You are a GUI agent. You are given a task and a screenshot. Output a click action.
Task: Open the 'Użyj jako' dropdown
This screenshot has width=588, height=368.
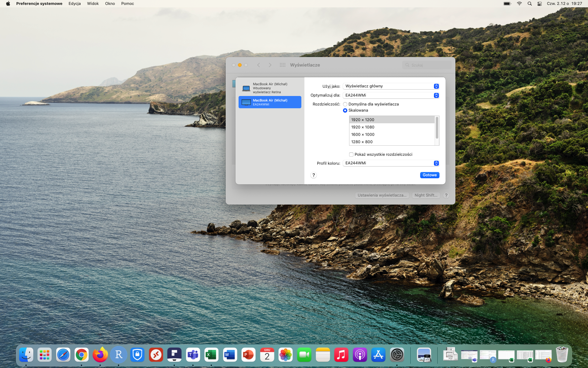391,86
